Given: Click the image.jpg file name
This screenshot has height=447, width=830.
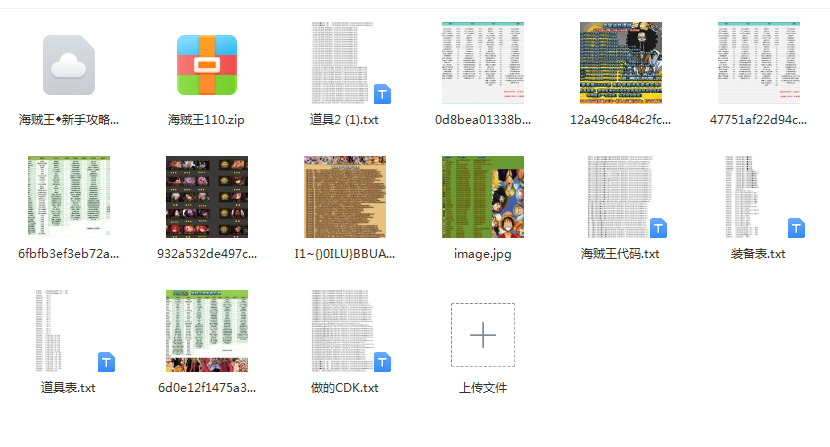Looking at the screenshot, I should [x=483, y=254].
